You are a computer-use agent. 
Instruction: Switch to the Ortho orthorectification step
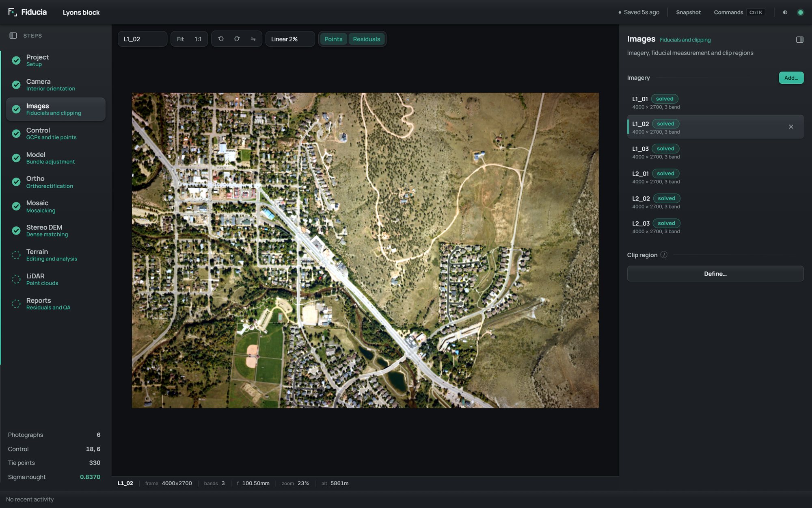[56, 182]
